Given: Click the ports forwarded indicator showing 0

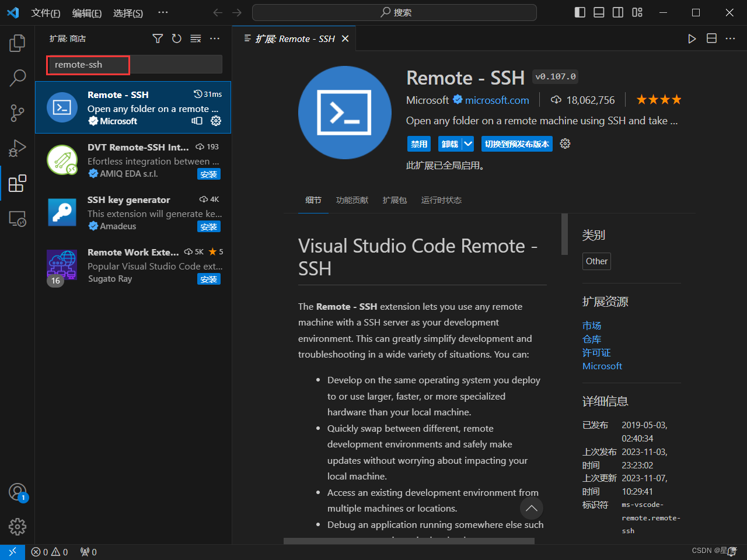Looking at the screenshot, I should 89,552.
